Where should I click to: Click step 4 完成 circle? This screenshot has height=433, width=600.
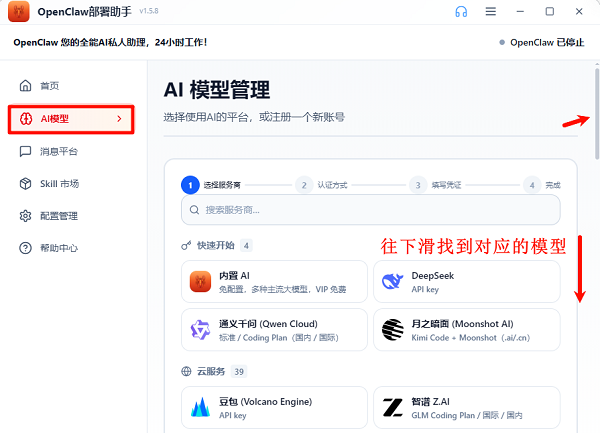[532, 185]
